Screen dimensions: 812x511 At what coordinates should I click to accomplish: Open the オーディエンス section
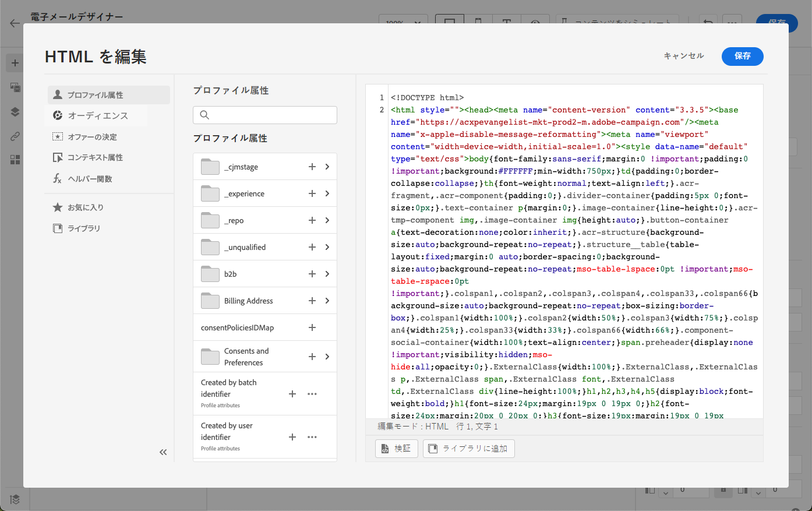(97, 116)
